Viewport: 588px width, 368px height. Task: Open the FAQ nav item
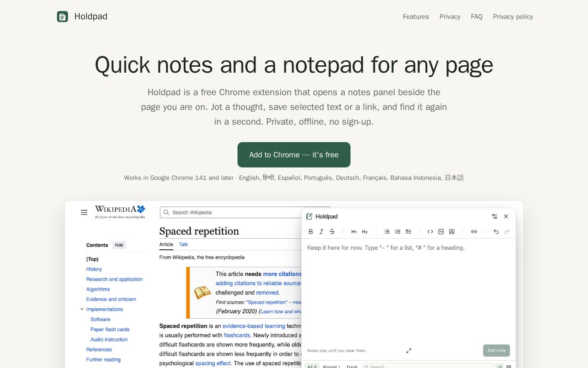[x=477, y=17]
